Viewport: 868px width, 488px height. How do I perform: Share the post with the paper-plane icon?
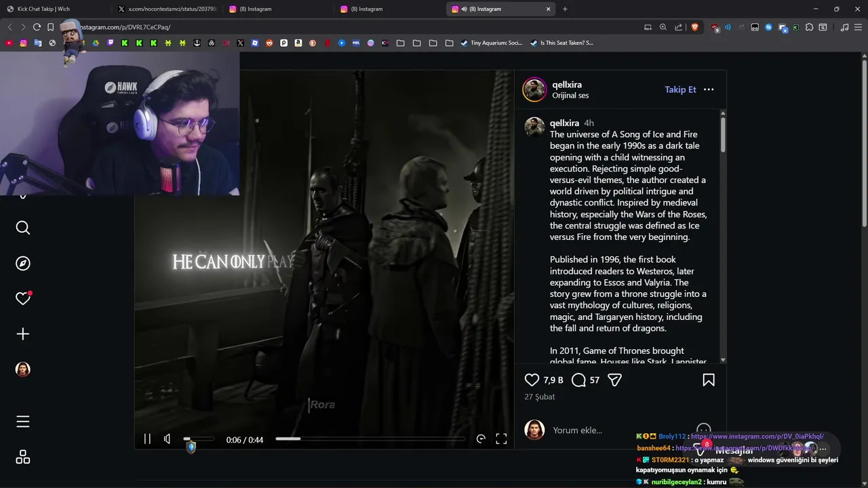tap(615, 380)
